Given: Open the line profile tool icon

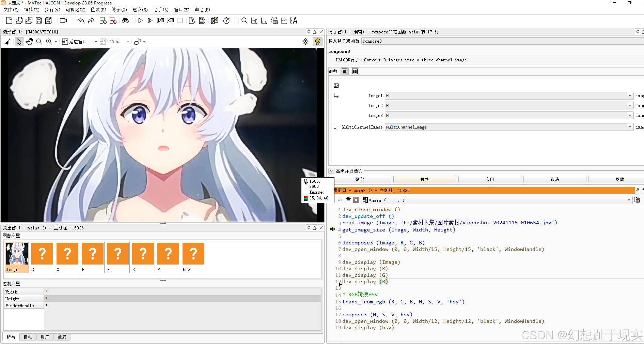Looking at the screenshot, I should [284, 20].
